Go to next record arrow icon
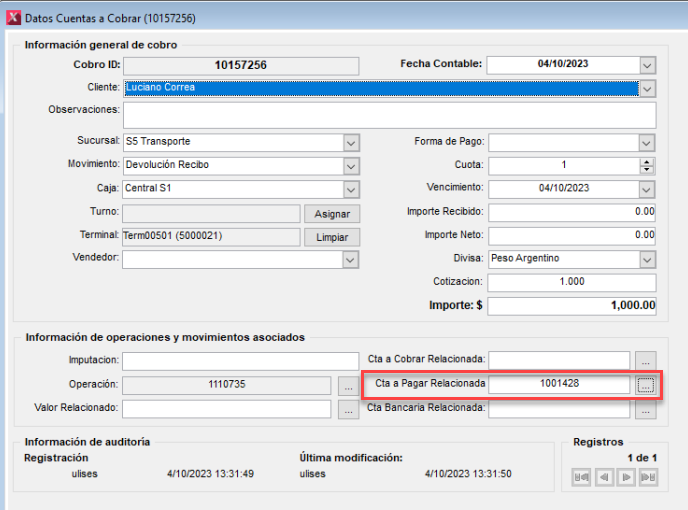This screenshot has width=688, height=510. point(626,478)
